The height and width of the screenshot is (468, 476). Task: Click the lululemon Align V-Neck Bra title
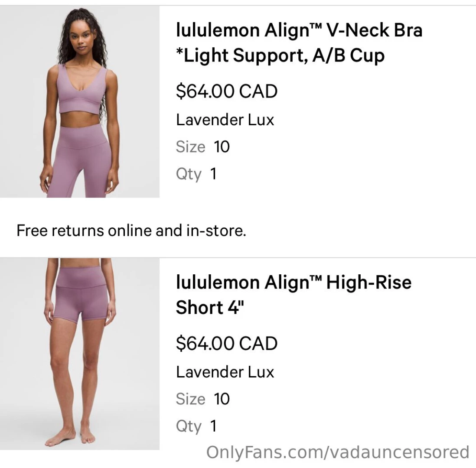tap(299, 43)
